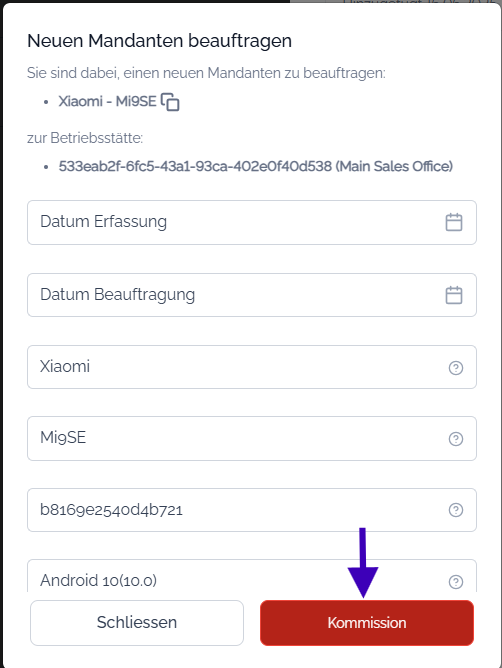Focus the Datum Beauftragung date field

(252, 295)
